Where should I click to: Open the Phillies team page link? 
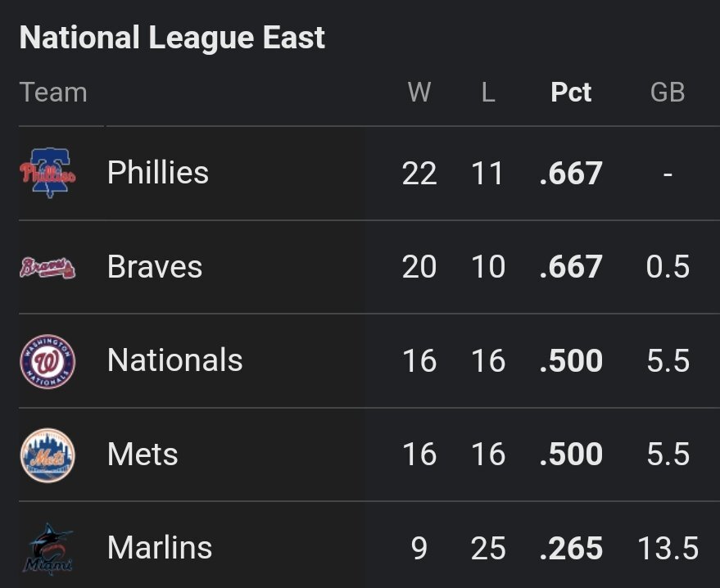pyautogui.click(x=158, y=173)
